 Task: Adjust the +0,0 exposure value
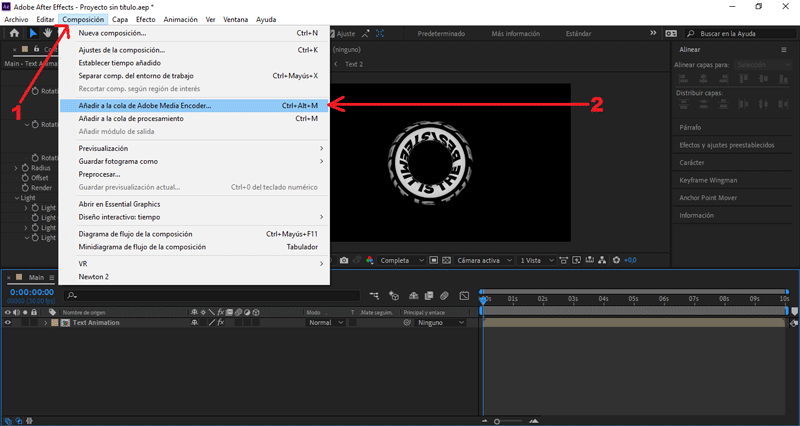pyautogui.click(x=630, y=260)
